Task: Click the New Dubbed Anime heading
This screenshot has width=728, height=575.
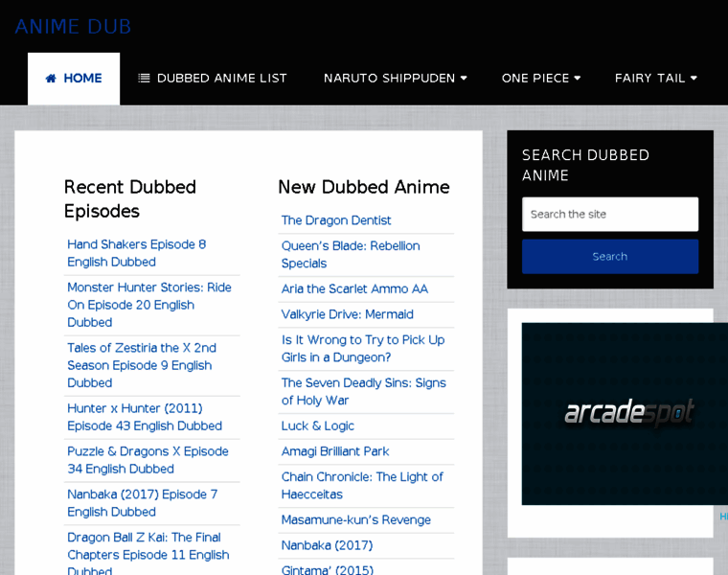Action: 364,187
